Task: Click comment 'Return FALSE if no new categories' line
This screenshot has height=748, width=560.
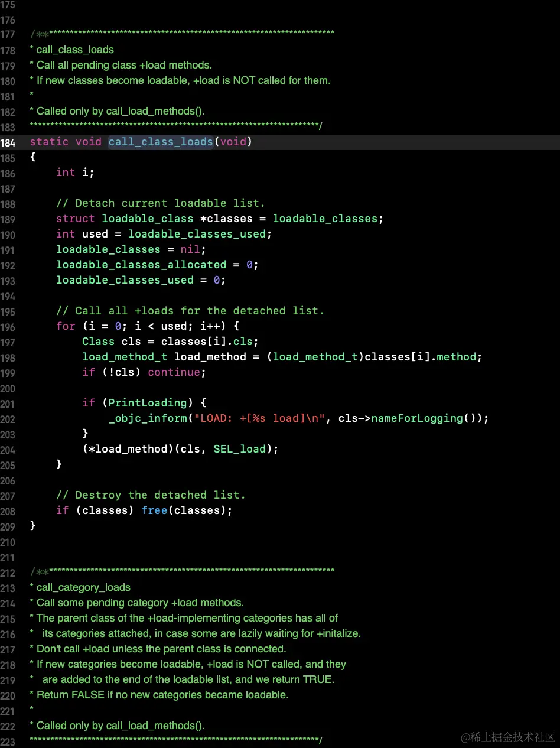Action: click(159, 695)
